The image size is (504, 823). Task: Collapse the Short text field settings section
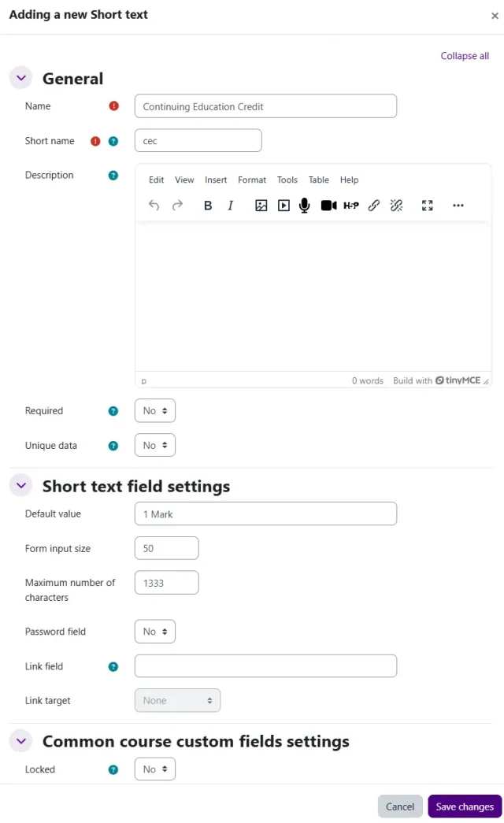21,486
